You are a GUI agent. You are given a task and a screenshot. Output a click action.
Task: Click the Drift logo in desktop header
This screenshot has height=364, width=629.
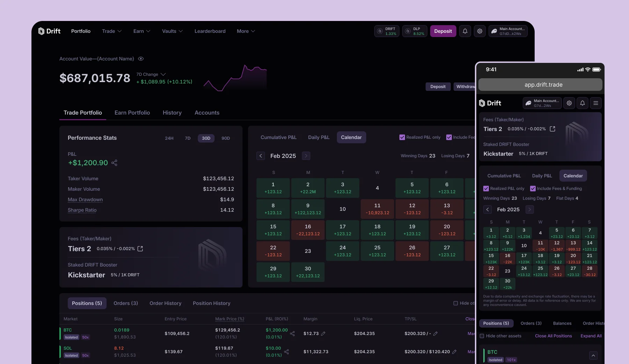[x=49, y=31]
